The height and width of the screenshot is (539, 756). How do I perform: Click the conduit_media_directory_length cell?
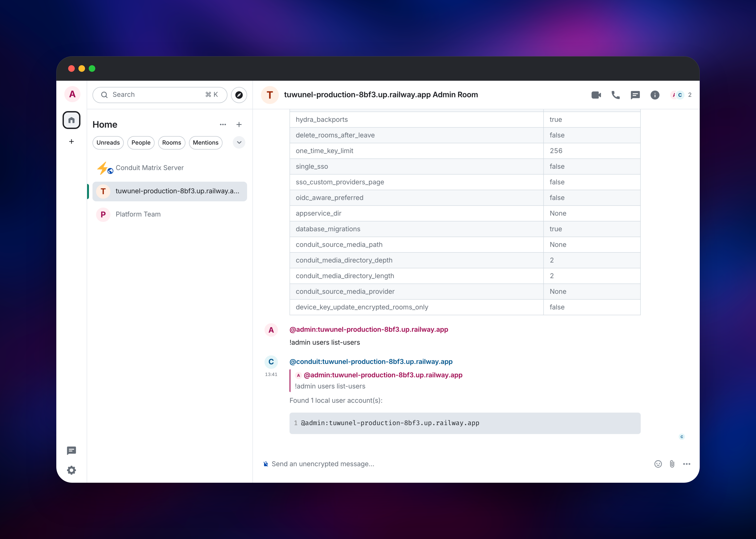416,276
